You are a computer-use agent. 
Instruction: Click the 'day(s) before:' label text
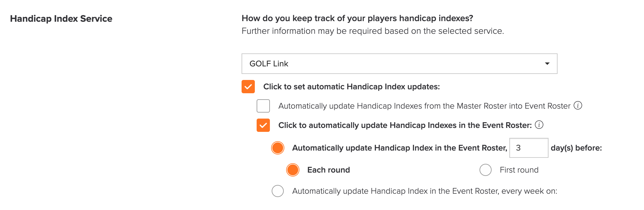pos(576,148)
